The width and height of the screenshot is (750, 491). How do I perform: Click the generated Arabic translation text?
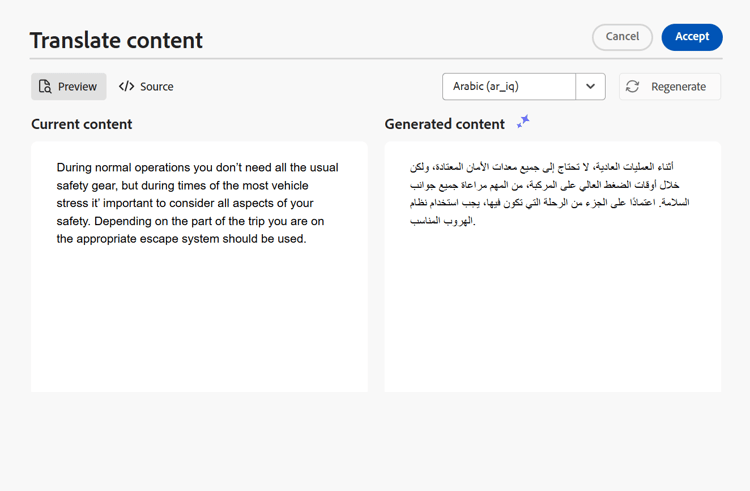pos(550,194)
